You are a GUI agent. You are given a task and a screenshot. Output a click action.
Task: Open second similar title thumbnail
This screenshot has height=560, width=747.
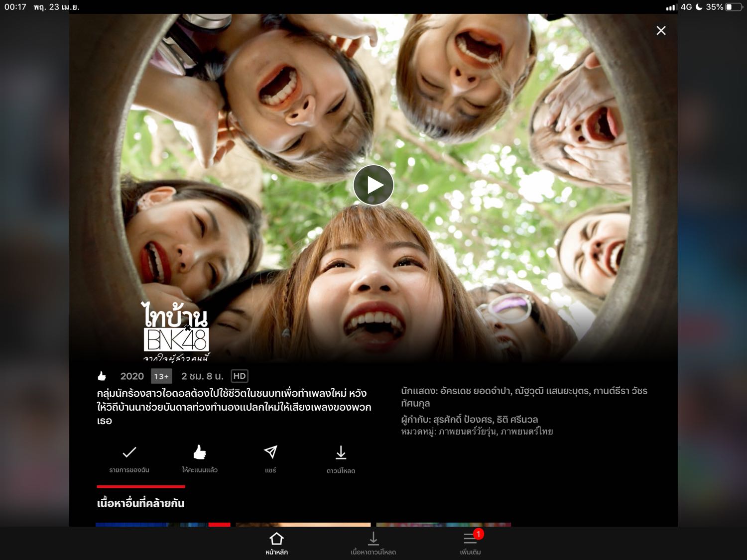(303, 525)
